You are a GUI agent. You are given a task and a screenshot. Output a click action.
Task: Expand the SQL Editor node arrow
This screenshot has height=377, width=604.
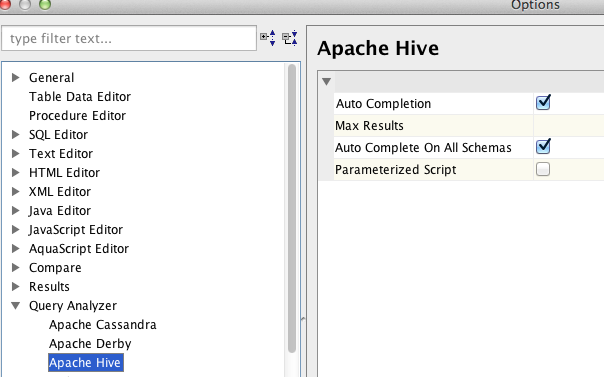pyautogui.click(x=15, y=134)
